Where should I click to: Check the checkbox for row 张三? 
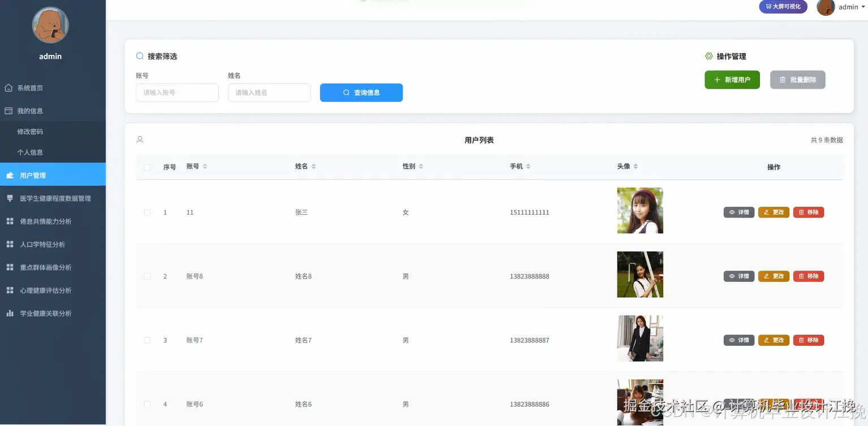(x=148, y=212)
